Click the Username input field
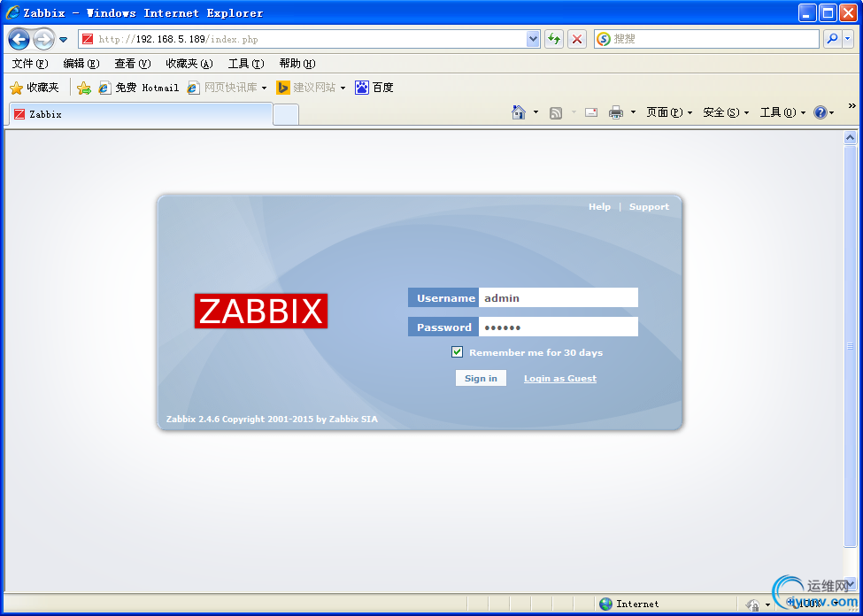This screenshot has height=616, width=863. point(559,297)
